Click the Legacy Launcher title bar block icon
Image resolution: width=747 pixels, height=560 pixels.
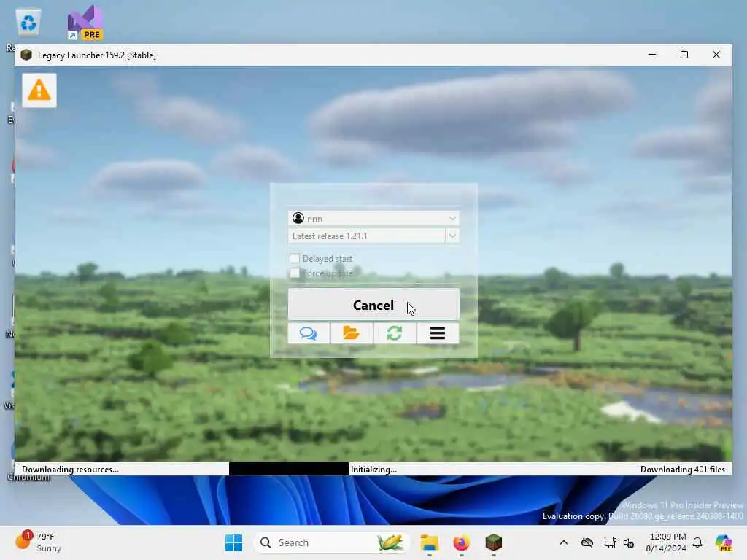26,55
